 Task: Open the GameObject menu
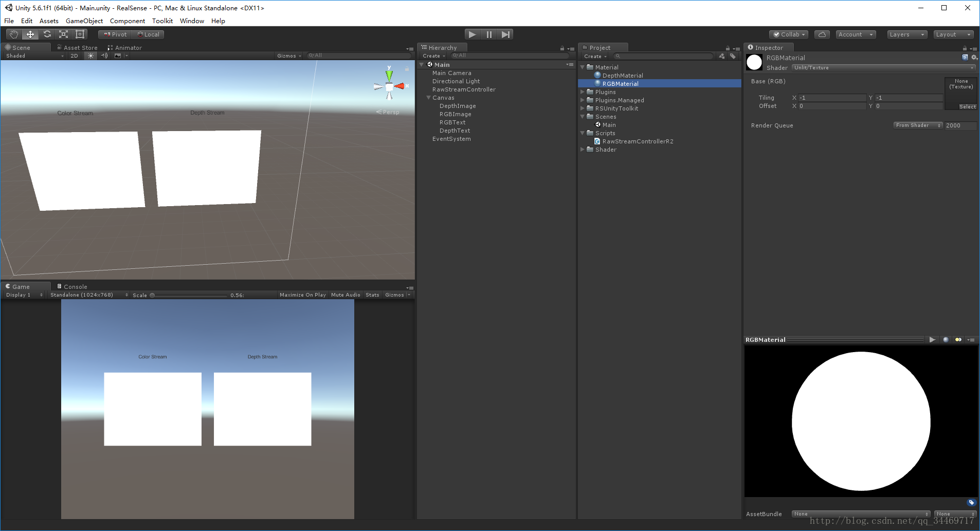click(x=84, y=21)
